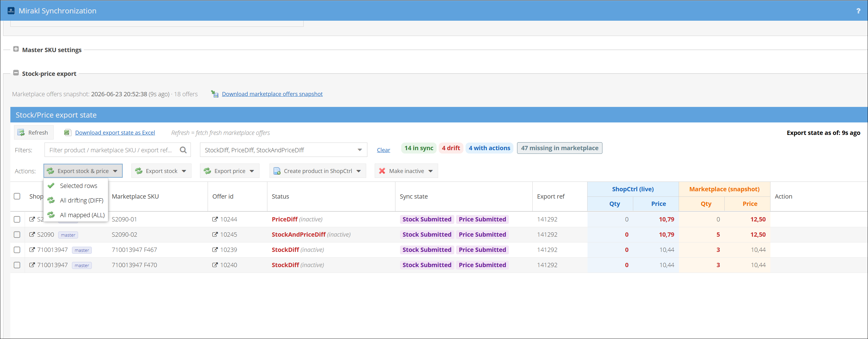Select the 14 in sync badge
Viewport: 868px width, 339px height.
[419, 148]
